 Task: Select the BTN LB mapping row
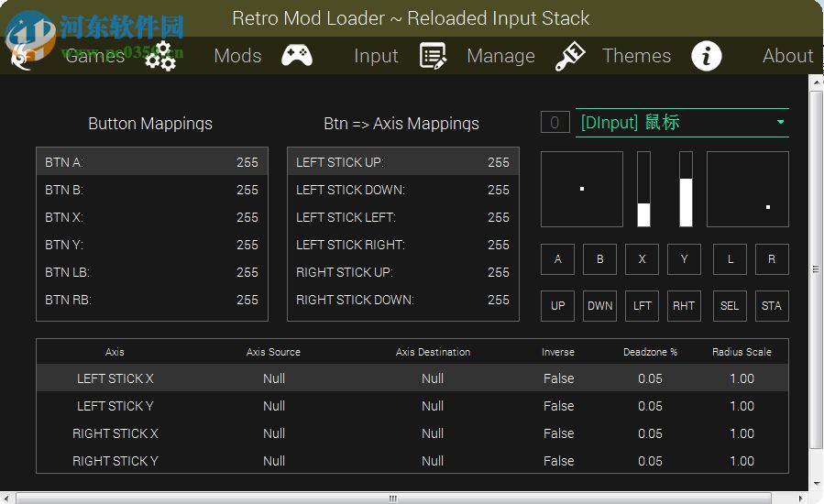click(152, 272)
